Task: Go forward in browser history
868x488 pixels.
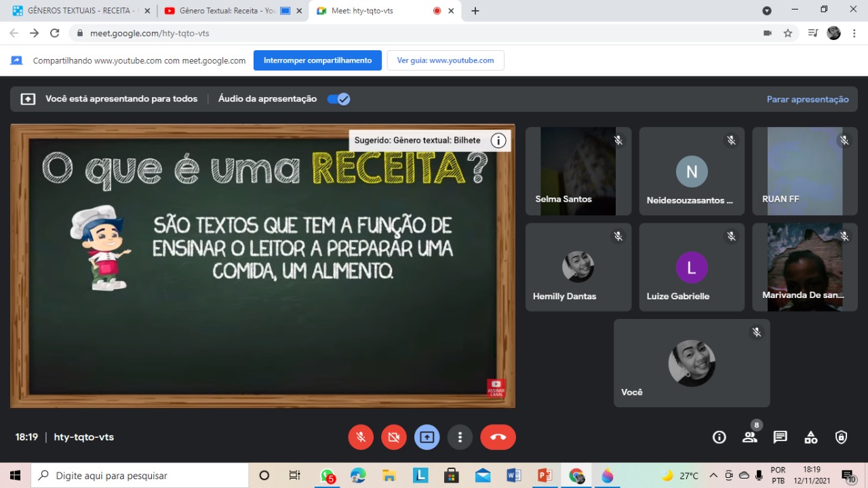Action: tap(35, 33)
